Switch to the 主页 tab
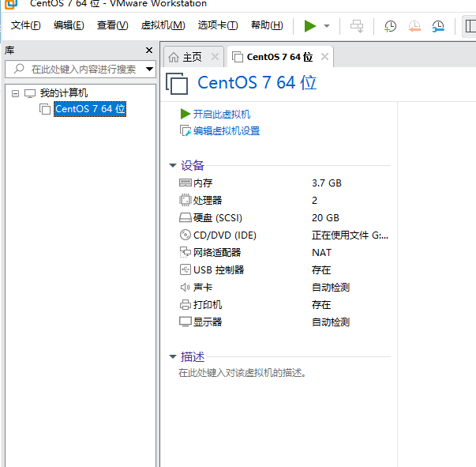This screenshot has width=476, height=467. pos(192,57)
